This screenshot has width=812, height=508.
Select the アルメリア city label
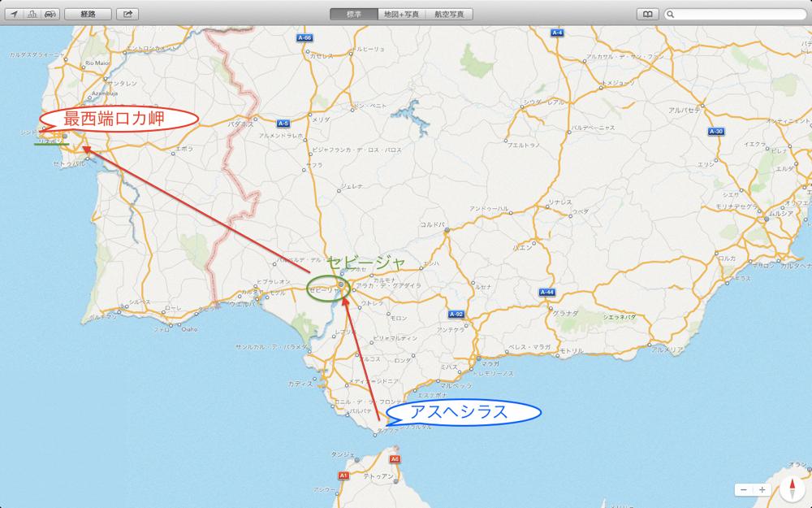[667, 350]
